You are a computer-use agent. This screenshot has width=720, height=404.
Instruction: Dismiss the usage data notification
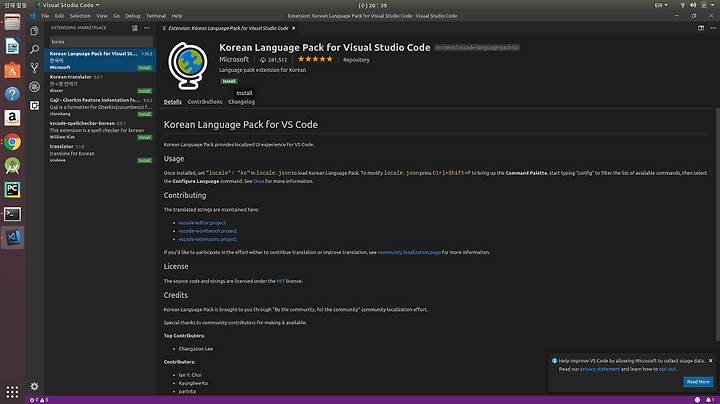tap(710, 360)
